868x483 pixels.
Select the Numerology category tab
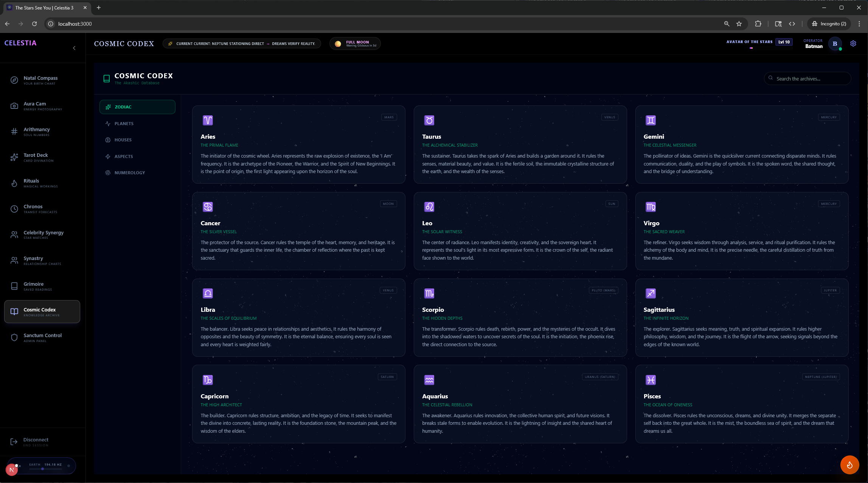point(129,173)
